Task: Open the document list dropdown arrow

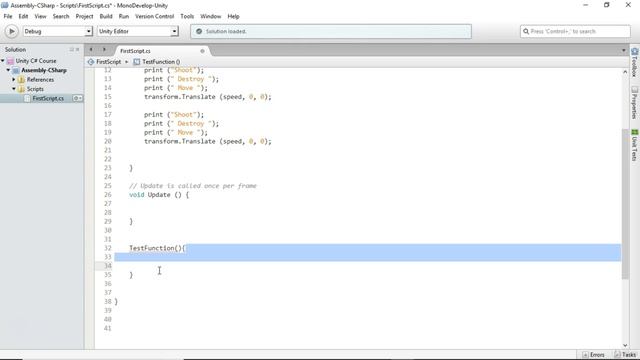Action: click(x=623, y=51)
